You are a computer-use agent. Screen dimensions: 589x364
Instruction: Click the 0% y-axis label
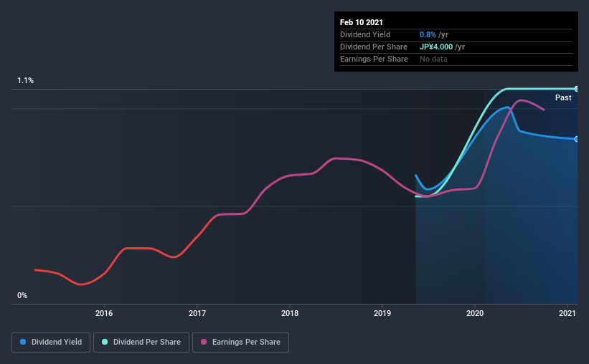coord(22,296)
